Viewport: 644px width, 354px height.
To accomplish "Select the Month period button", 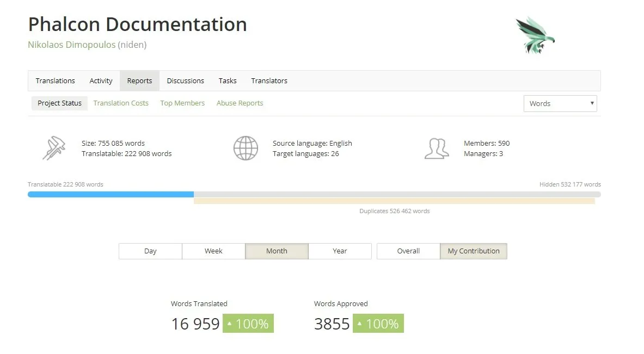I will (277, 251).
